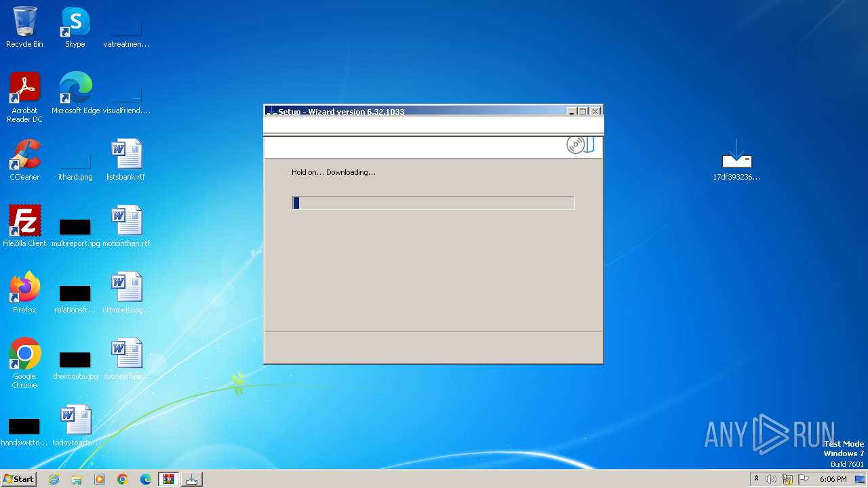868x488 pixels.
Task: Open the Windows Start menu
Action: (x=19, y=479)
